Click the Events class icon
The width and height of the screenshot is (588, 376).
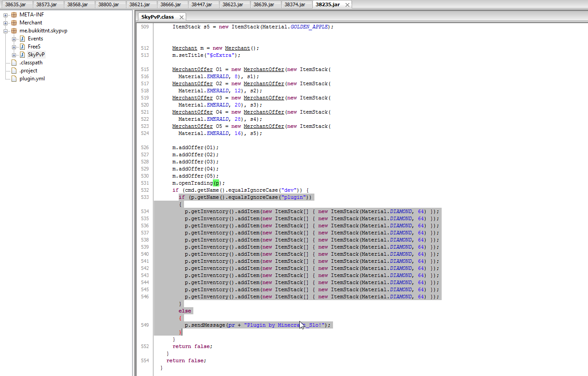22,39
